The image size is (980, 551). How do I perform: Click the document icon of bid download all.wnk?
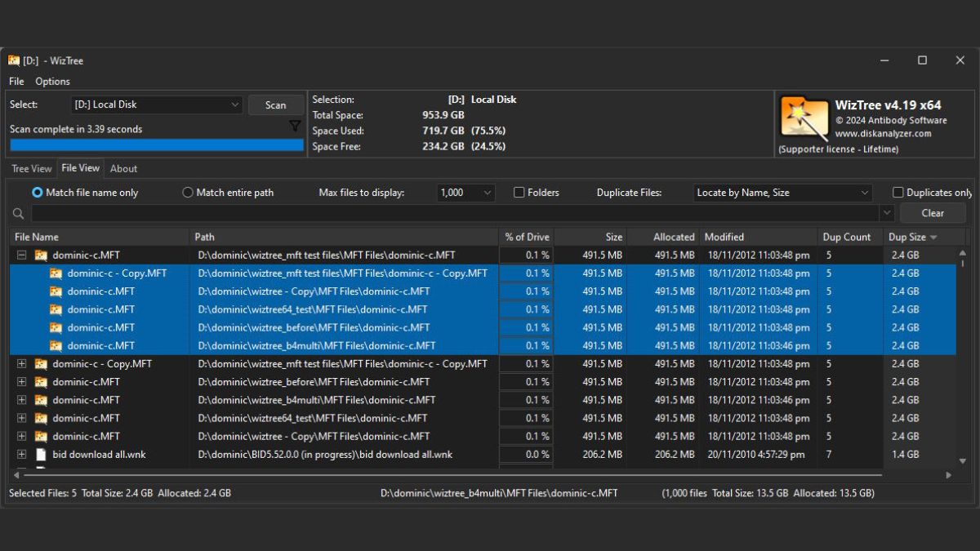pyautogui.click(x=41, y=455)
